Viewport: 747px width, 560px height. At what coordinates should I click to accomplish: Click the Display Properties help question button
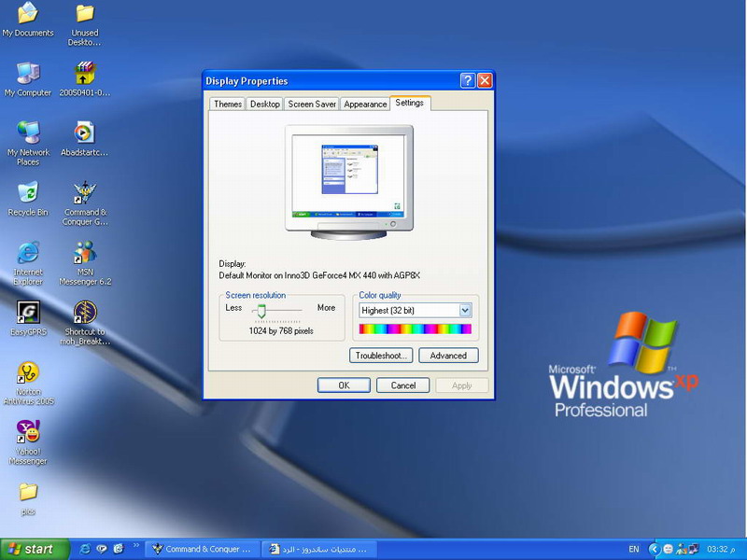pos(468,80)
